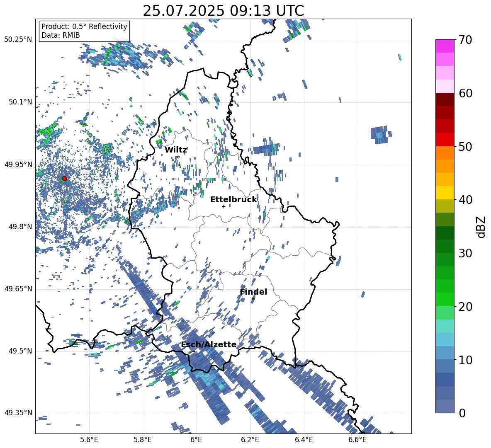Click the 6.2°E longitude label

250,440
